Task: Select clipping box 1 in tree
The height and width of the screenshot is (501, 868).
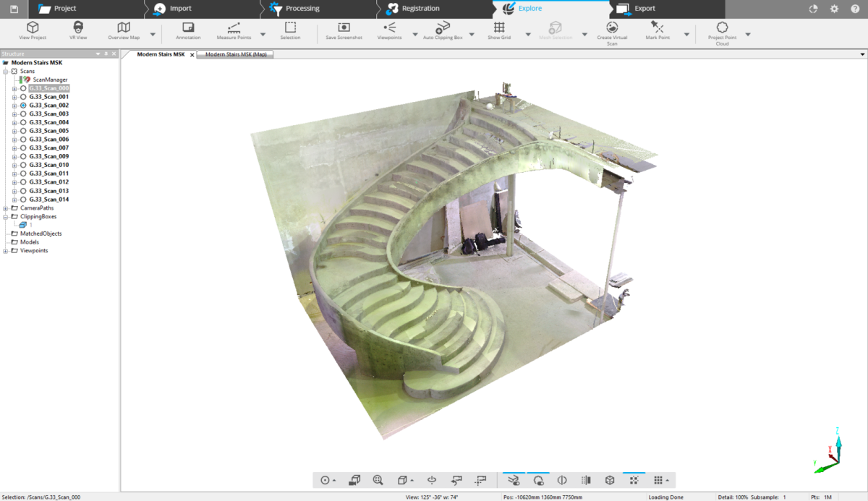Action: point(24,225)
